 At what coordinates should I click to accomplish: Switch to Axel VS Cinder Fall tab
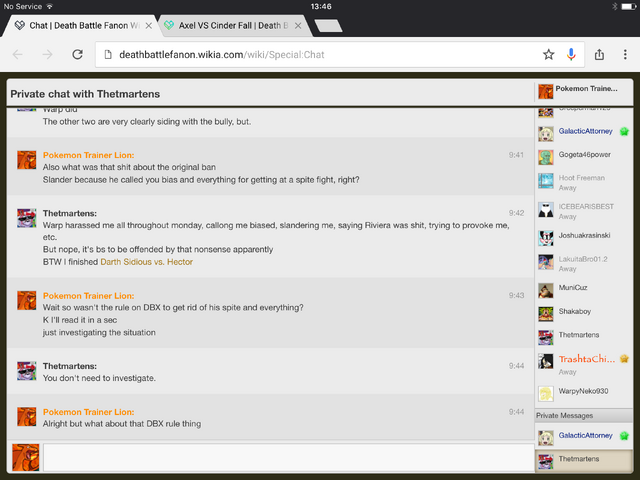(233, 25)
